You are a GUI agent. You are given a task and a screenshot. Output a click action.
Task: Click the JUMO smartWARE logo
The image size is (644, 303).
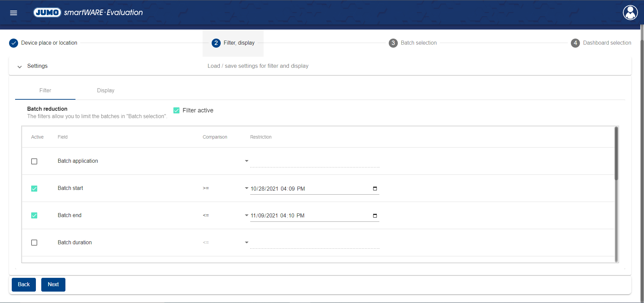[88, 12]
